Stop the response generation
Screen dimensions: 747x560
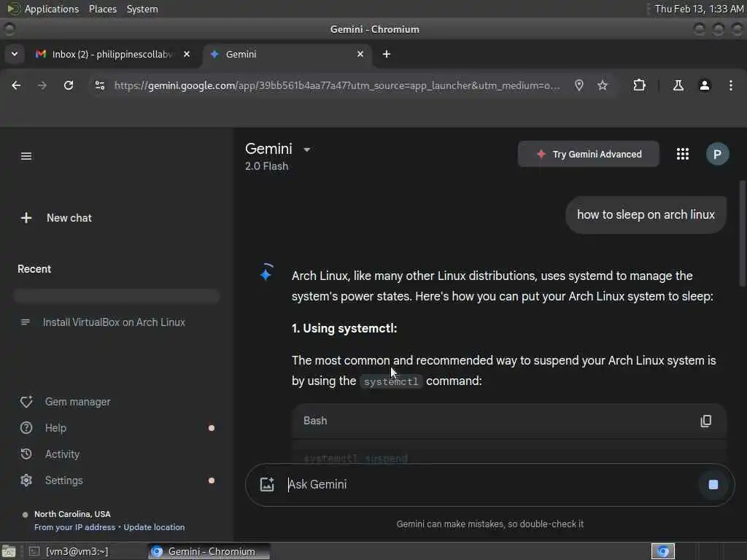click(713, 485)
